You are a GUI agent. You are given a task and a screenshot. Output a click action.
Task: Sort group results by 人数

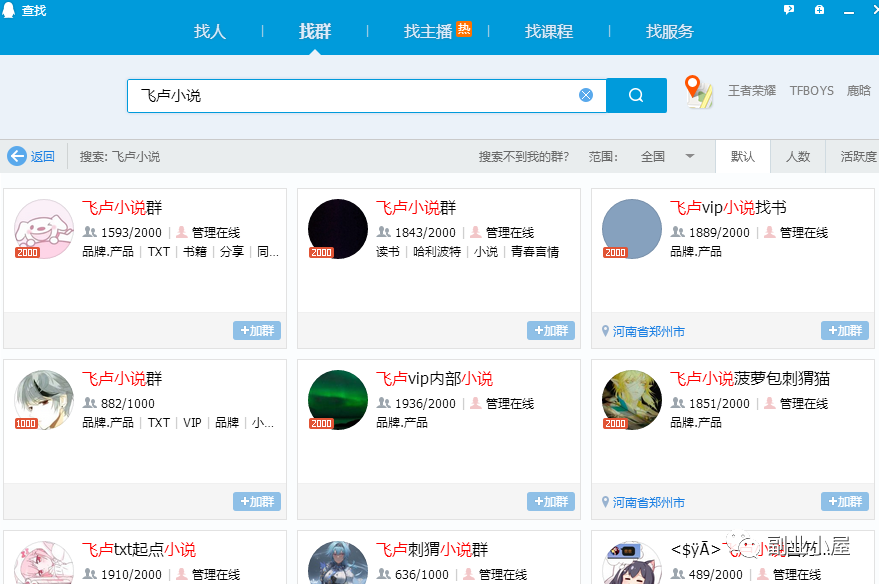click(x=798, y=157)
